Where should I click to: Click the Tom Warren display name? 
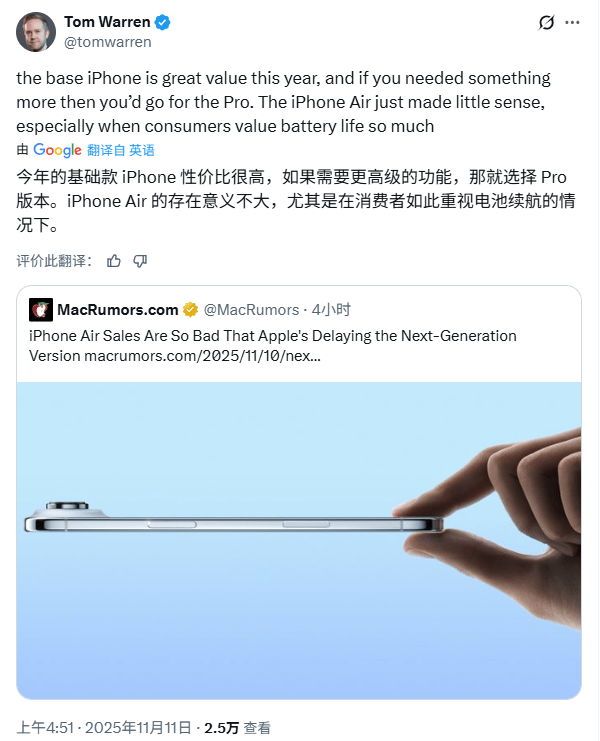click(x=107, y=22)
